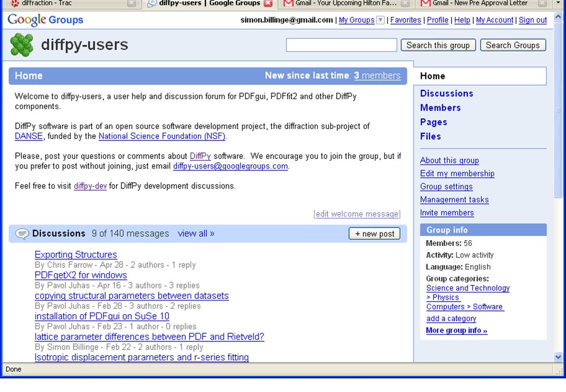This screenshot has width=566, height=392.
Task: Click the diffpy-users@googlegroups.com email link
Action: coord(230,166)
